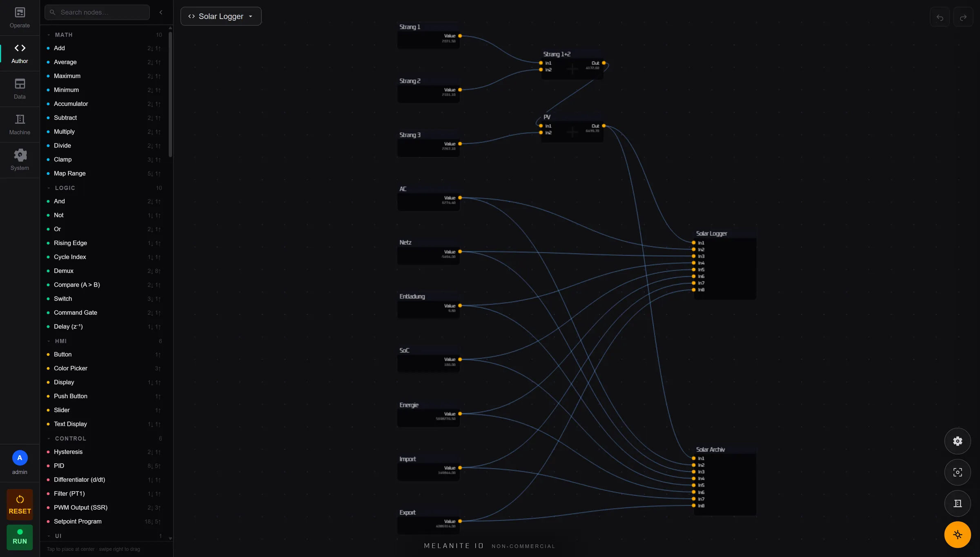Select the Average node
Image resolution: width=980 pixels, height=557 pixels.
(x=104, y=62)
